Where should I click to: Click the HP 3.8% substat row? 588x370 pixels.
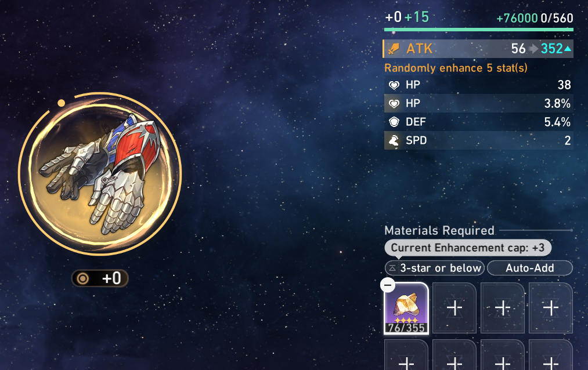tap(479, 103)
